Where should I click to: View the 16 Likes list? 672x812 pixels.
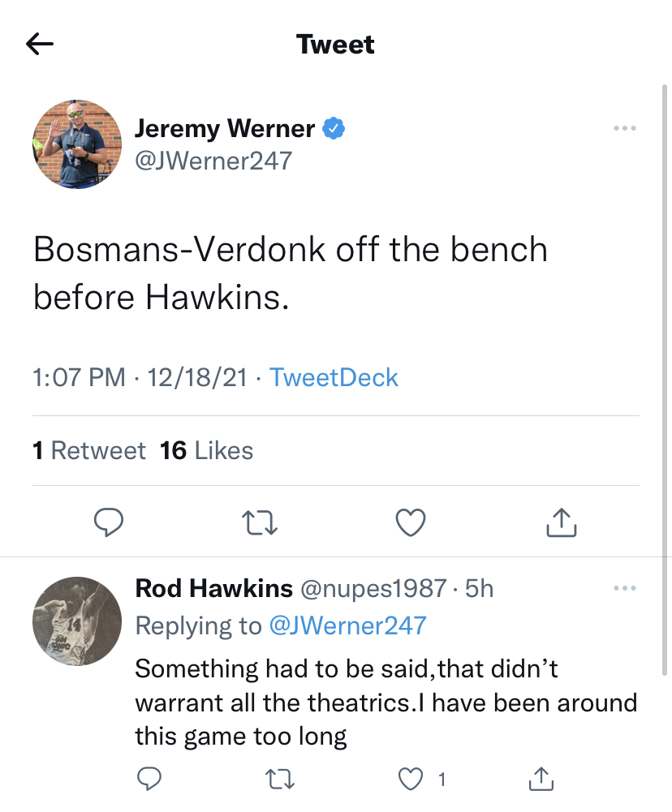coord(206,450)
